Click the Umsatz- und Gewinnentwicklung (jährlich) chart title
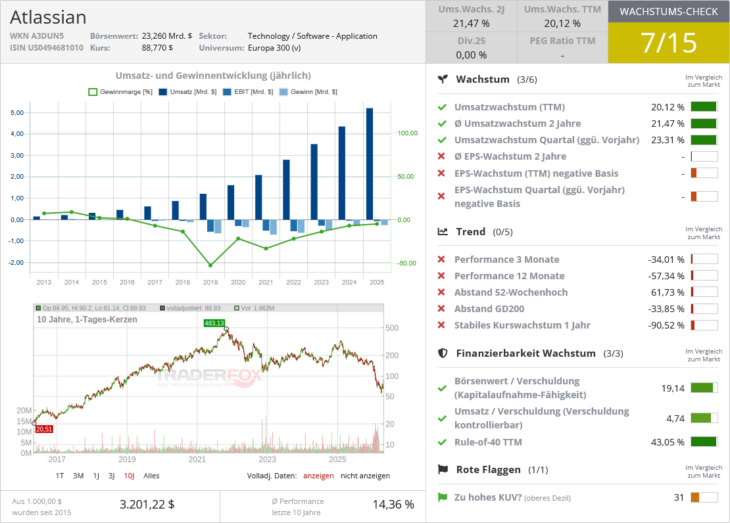The image size is (730, 523). pos(213,75)
